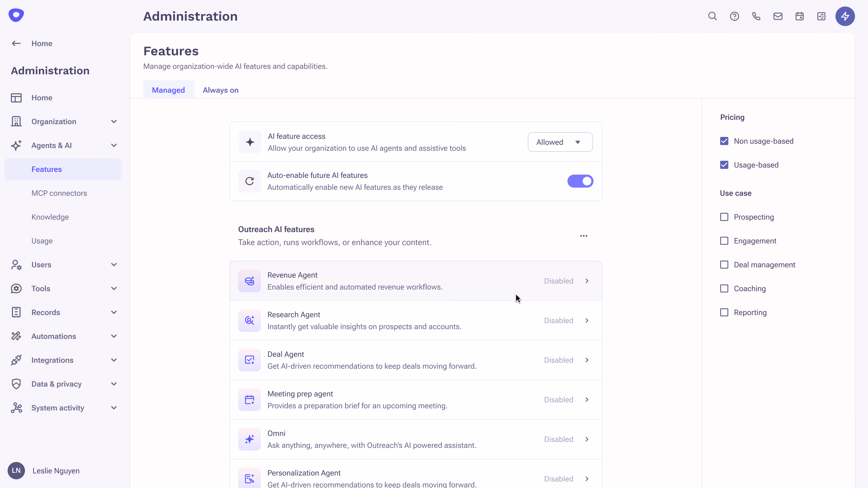
Task: Click the Integrations plug icon
Action: pyautogui.click(x=16, y=360)
